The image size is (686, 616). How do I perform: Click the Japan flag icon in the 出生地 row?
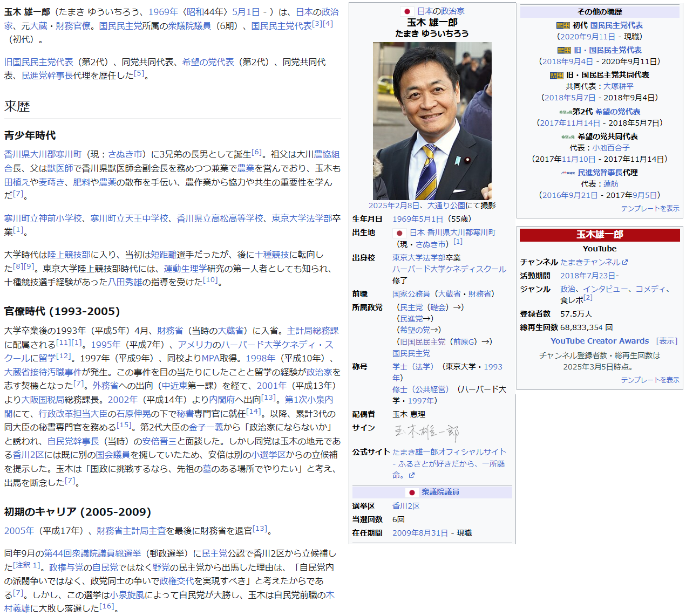[399, 233]
